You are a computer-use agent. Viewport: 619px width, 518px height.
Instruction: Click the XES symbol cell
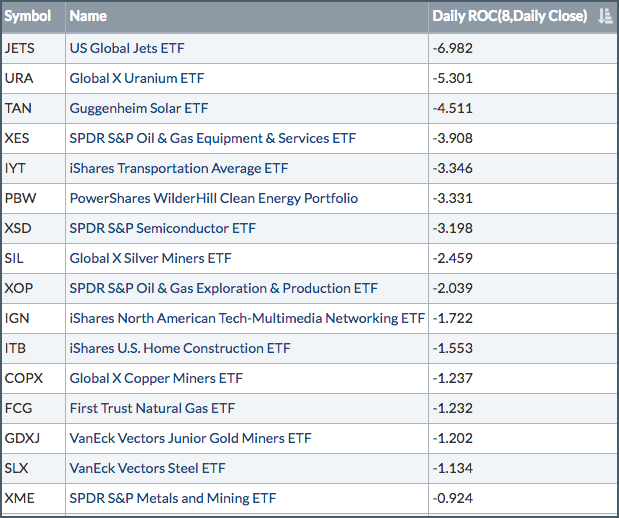click(17, 138)
